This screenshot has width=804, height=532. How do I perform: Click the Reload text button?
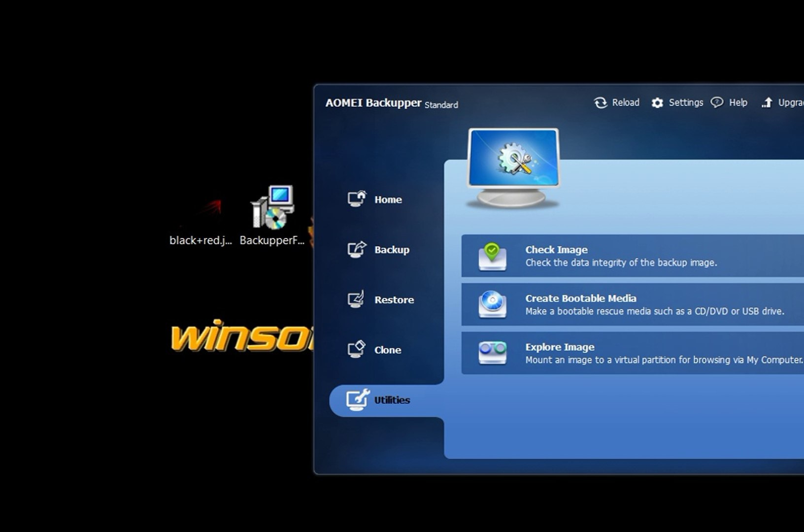pos(626,102)
